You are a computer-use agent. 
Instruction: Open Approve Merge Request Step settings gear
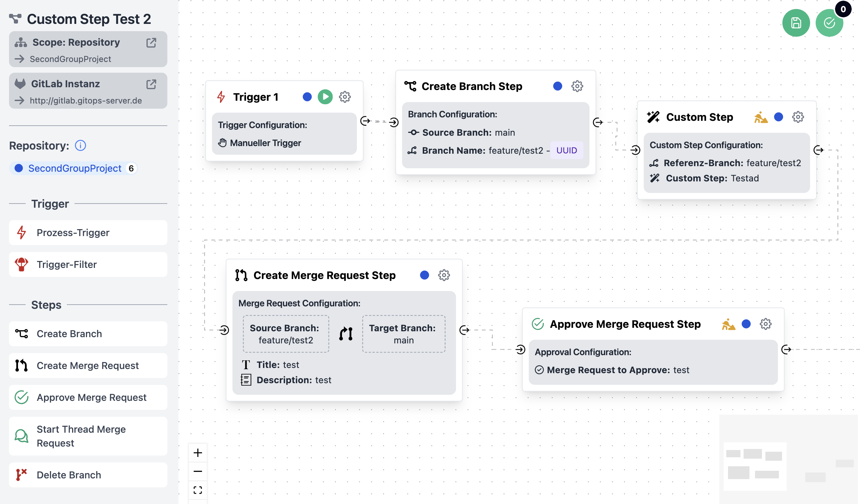tap(765, 324)
